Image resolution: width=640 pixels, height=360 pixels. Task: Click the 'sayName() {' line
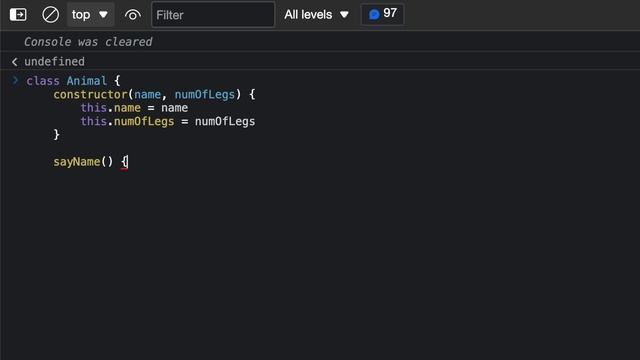[x=90, y=162]
